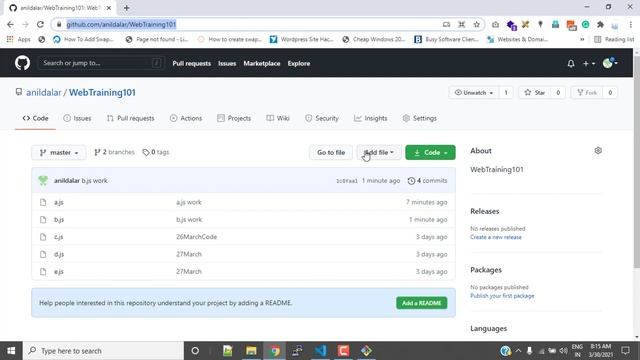Image resolution: width=640 pixels, height=360 pixels.
Task: Open the user avatar menu
Action: (610, 63)
